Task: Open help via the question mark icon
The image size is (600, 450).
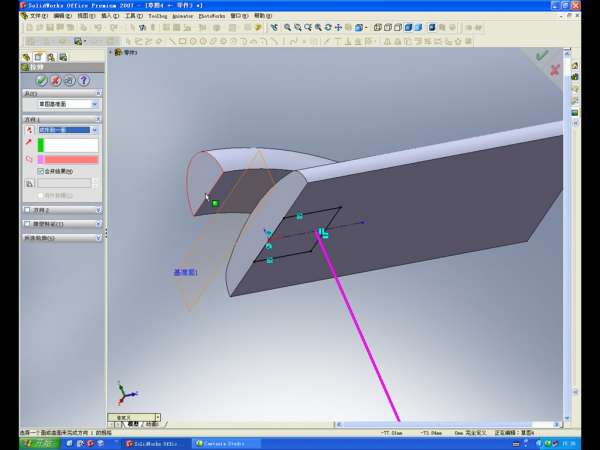Action: tap(84, 81)
